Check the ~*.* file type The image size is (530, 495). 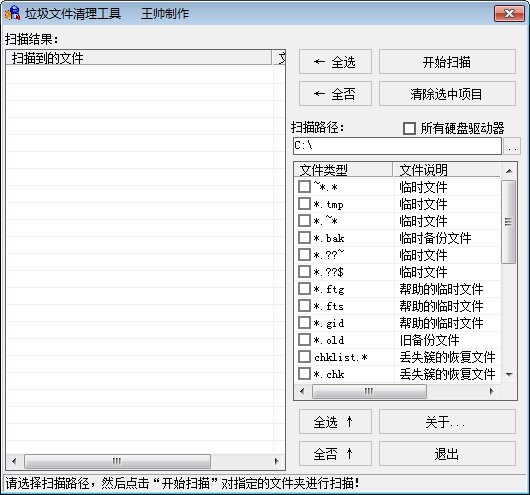point(304,186)
